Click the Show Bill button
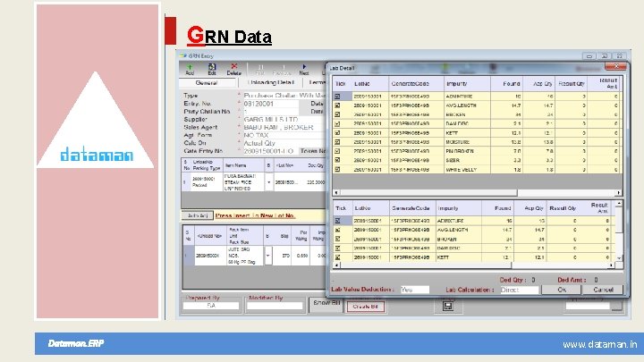This screenshot has height=362, width=644. 326,304
